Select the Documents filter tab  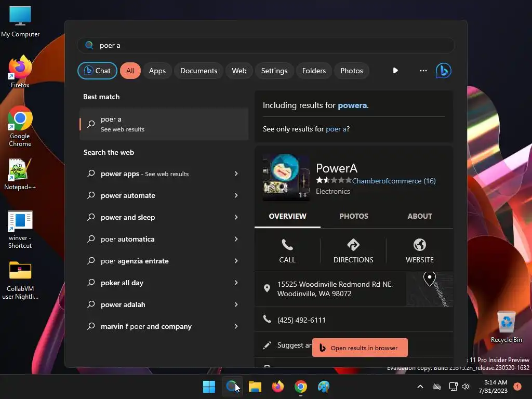tap(198, 71)
